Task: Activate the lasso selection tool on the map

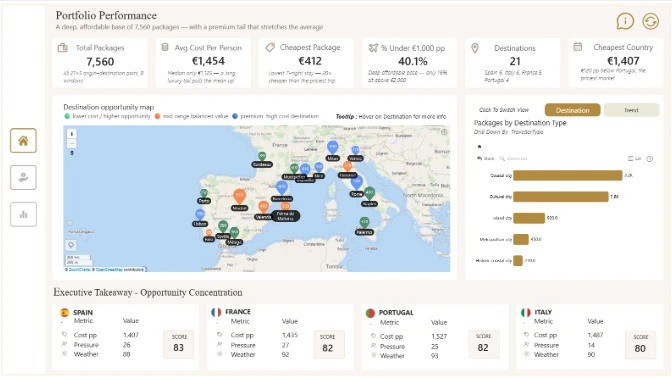Action: [x=71, y=245]
